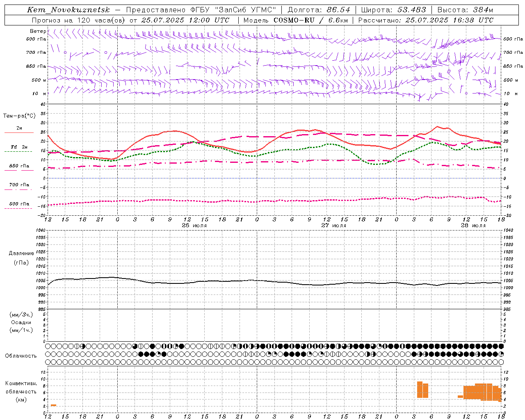Click the 27 июля date label
Screen dimensions: 525x420
[x=334, y=226]
